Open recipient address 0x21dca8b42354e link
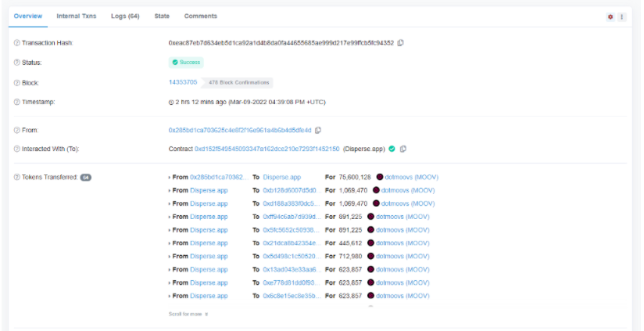 (292, 243)
